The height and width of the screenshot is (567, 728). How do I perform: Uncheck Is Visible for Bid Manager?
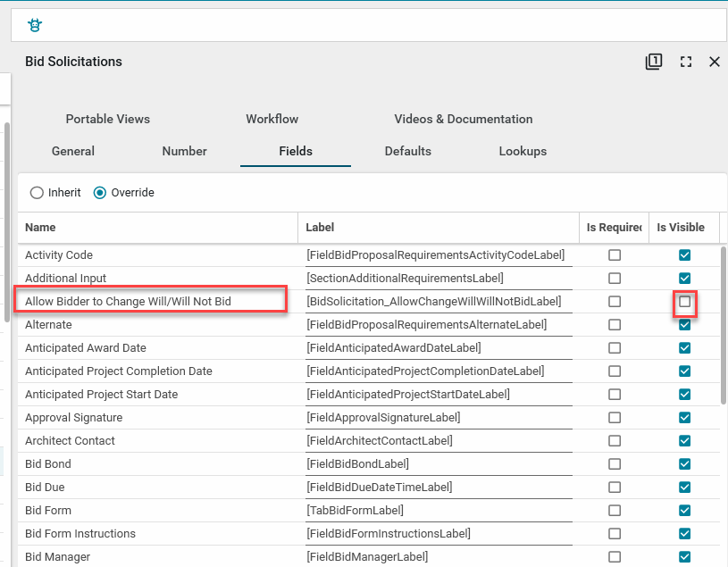pos(684,557)
